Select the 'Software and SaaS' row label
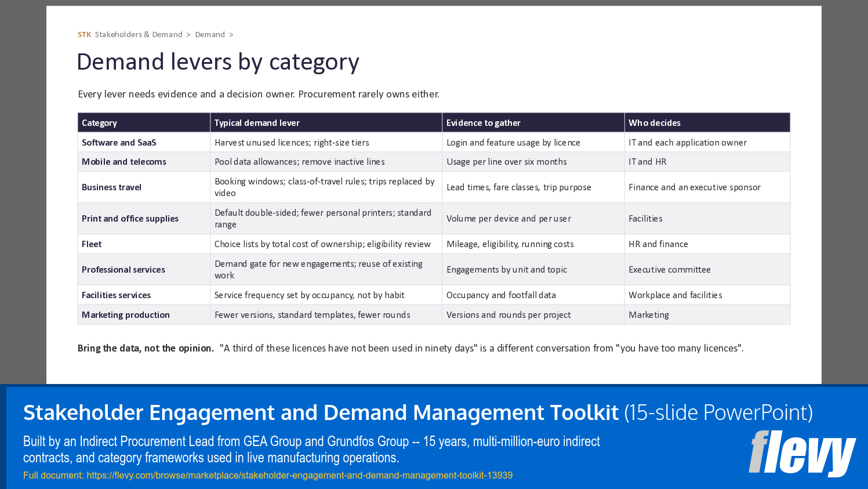This screenshot has width=868, height=489. (x=119, y=143)
